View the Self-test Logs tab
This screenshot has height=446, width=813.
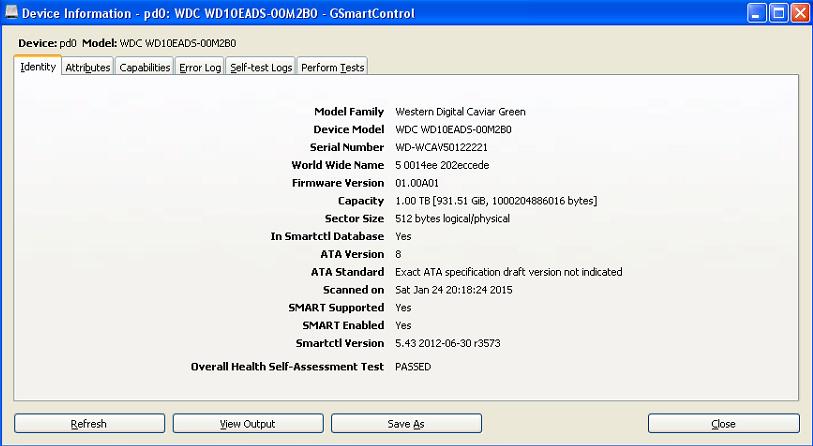tap(261, 67)
